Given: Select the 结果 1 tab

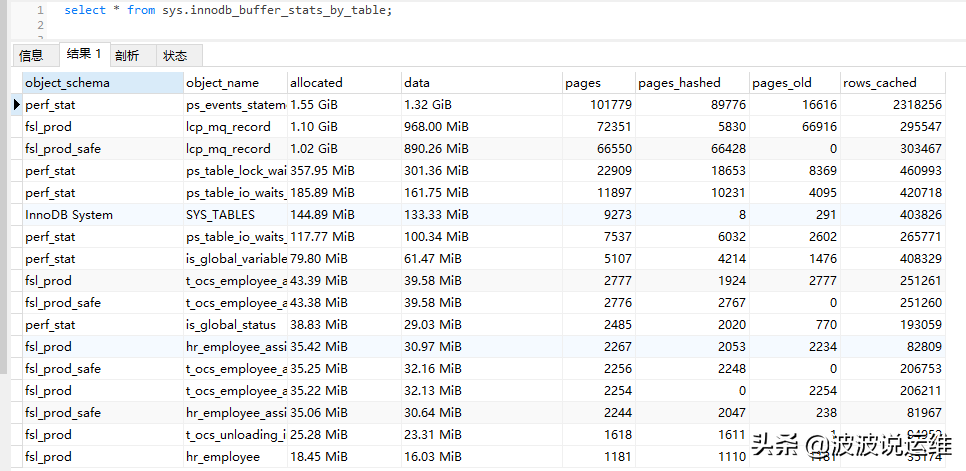Looking at the screenshot, I should 85,55.
